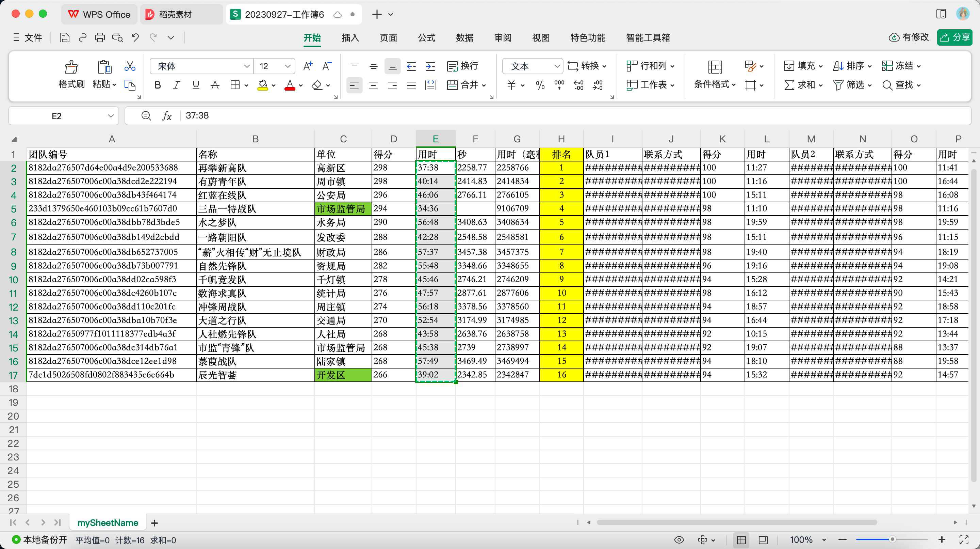Click the Format Painter brush icon

coord(71,67)
